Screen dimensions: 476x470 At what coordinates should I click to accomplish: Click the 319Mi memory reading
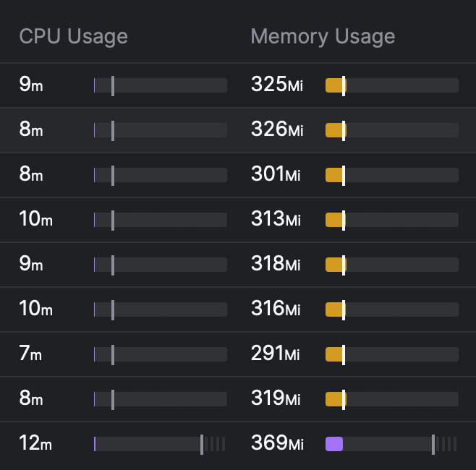(x=276, y=399)
